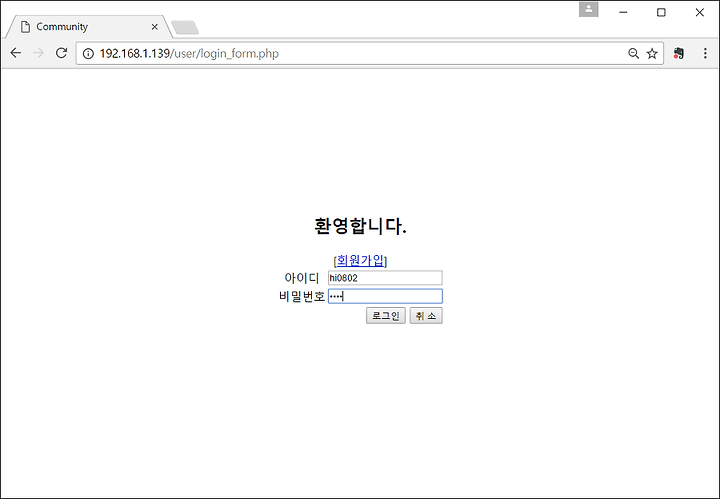
Task: Bookmark this page with the star icon
Action: point(652,54)
